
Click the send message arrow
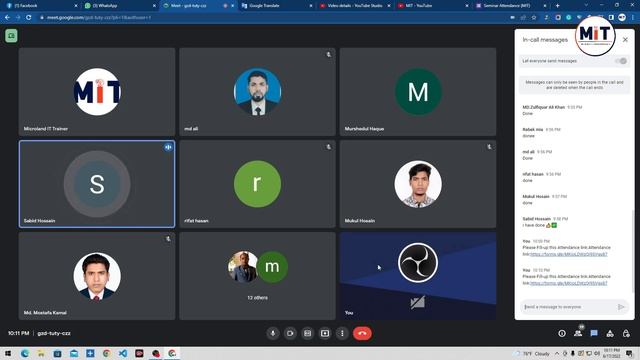point(621,307)
